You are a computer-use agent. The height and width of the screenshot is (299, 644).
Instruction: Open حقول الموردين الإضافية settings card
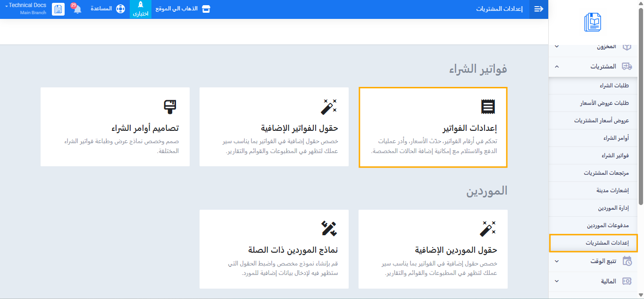433,249
